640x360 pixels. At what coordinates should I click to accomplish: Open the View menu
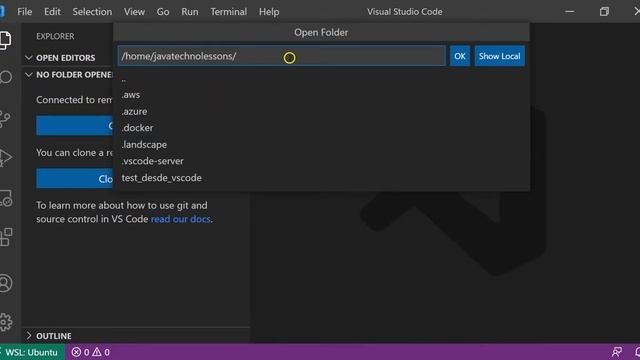point(134,12)
